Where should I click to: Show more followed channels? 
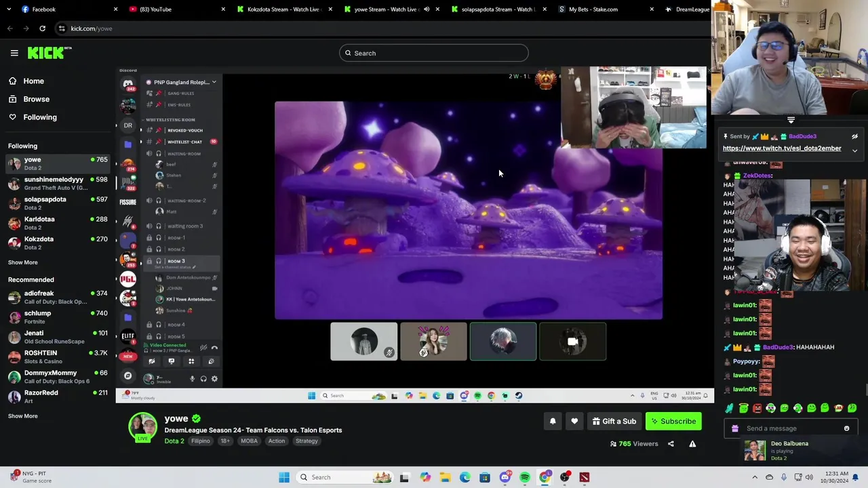coord(23,262)
